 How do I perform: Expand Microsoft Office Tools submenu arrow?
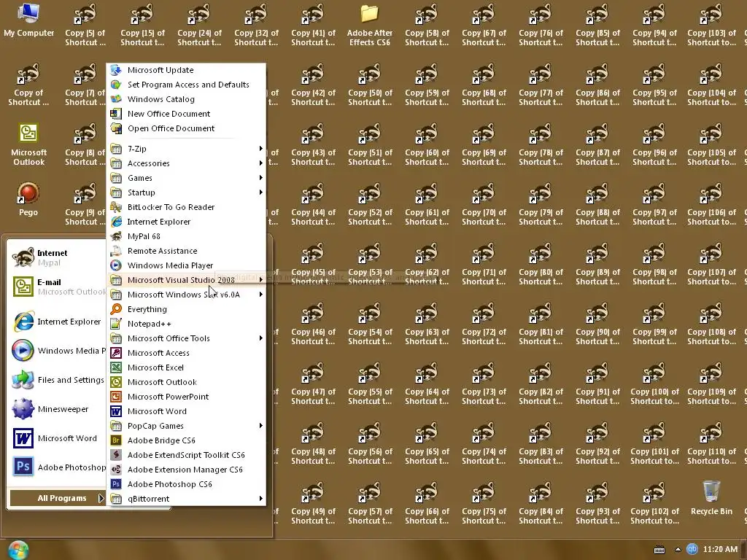click(x=260, y=338)
